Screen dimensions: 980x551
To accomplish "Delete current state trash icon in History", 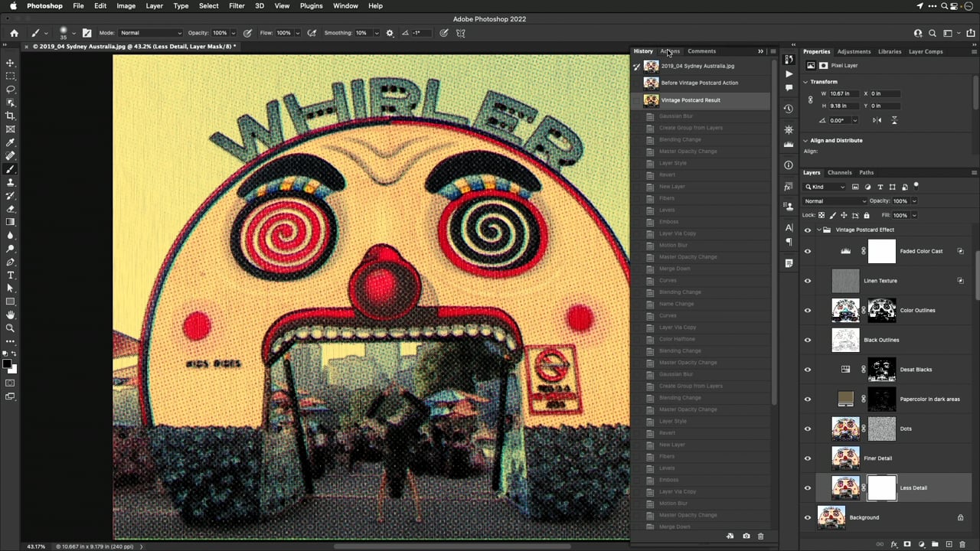I will [760, 536].
